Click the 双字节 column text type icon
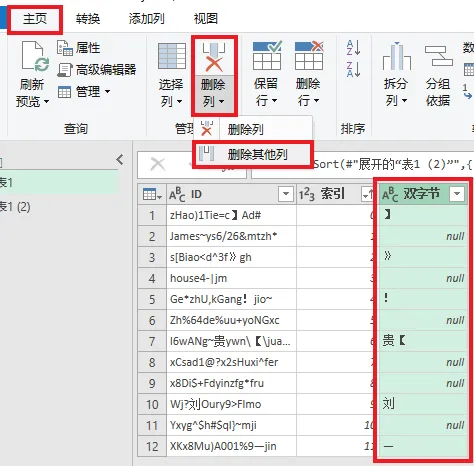 390,194
